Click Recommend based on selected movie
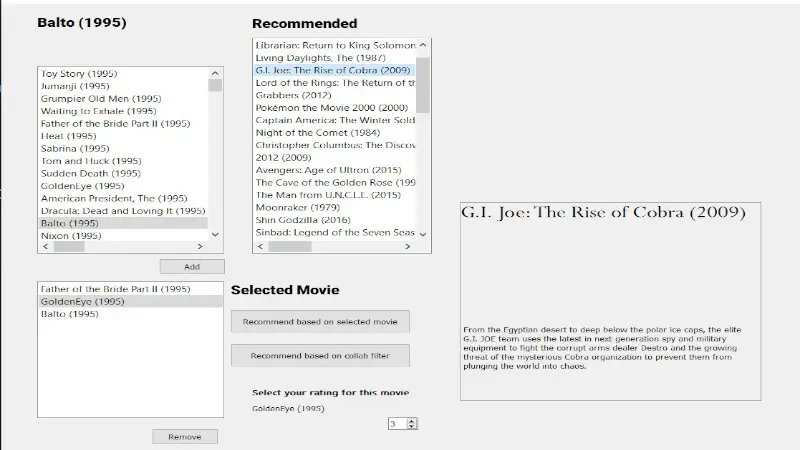800x450 pixels. coord(320,322)
